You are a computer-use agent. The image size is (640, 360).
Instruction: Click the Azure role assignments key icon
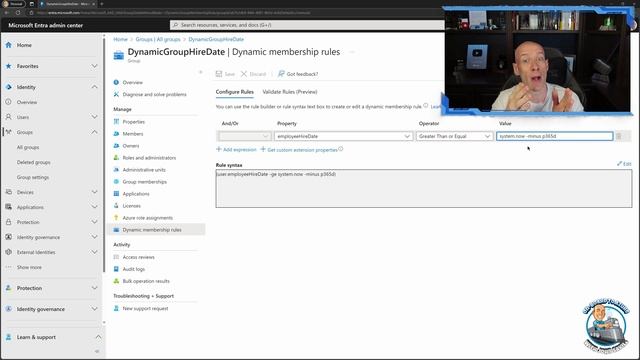click(x=116, y=218)
